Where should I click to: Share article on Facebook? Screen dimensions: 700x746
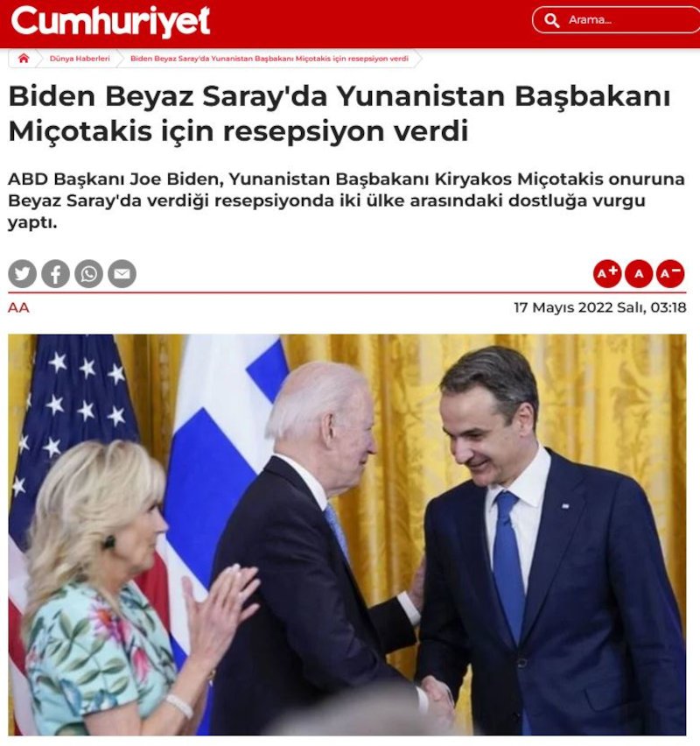click(56, 273)
